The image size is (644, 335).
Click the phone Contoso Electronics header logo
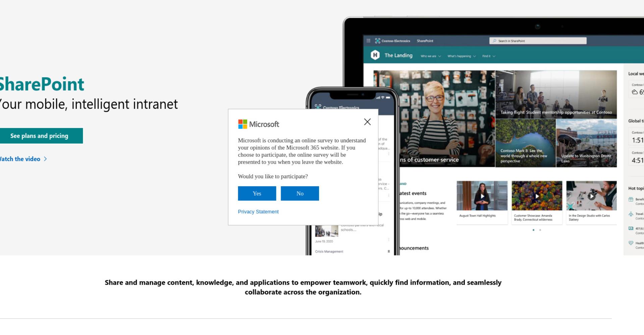click(318, 107)
